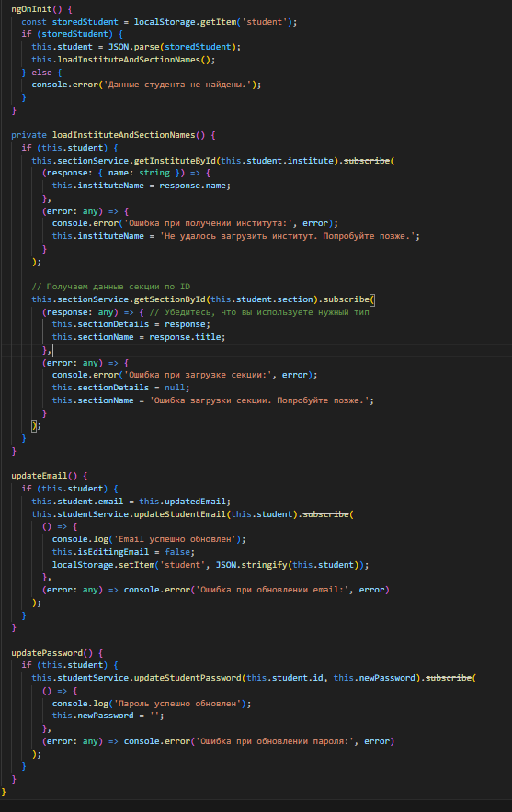Click 'Ошибка при обновлении email:' string
This screenshot has height=812, width=512.
[x=272, y=590]
